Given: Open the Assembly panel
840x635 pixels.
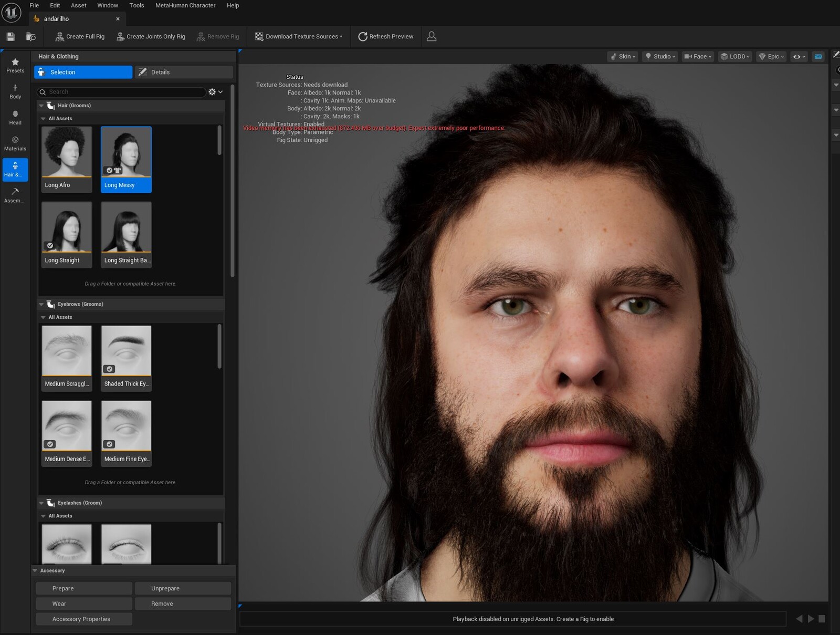Looking at the screenshot, I should click(x=15, y=195).
